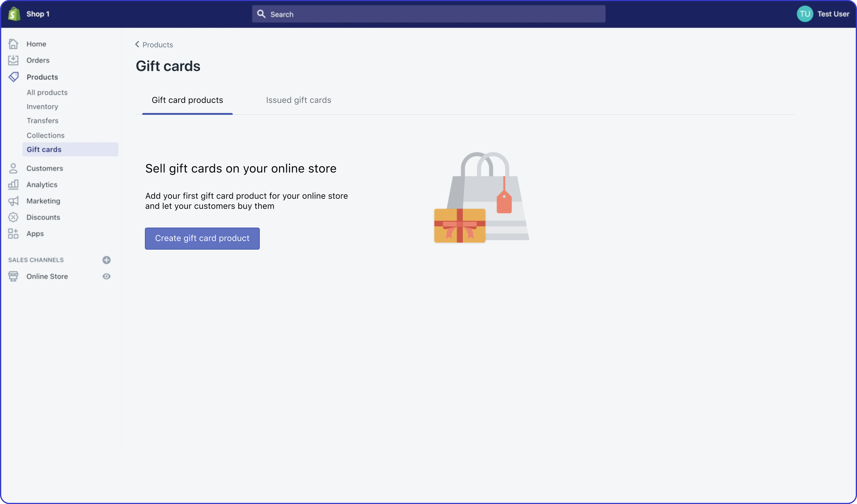
Task: Select Gift card products tab
Action: point(187,100)
